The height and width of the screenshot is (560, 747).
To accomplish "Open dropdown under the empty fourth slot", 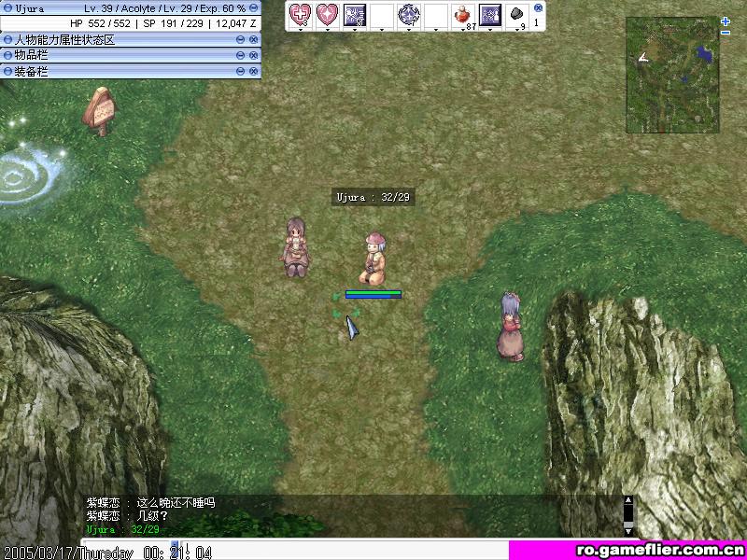I will (x=382, y=30).
